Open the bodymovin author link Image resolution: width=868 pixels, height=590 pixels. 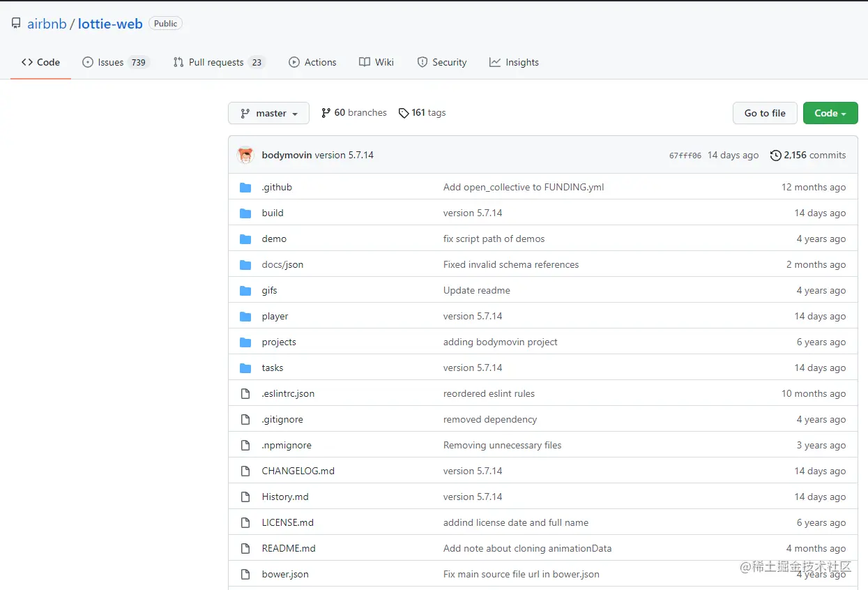click(x=287, y=155)
